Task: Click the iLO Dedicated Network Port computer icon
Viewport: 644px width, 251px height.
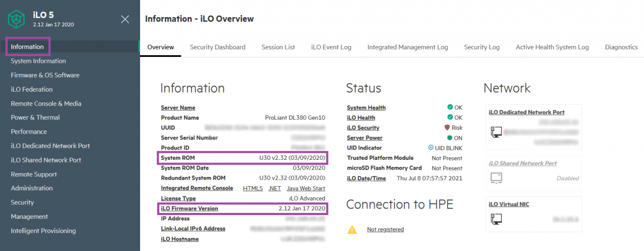Action: tap(496, 132)
